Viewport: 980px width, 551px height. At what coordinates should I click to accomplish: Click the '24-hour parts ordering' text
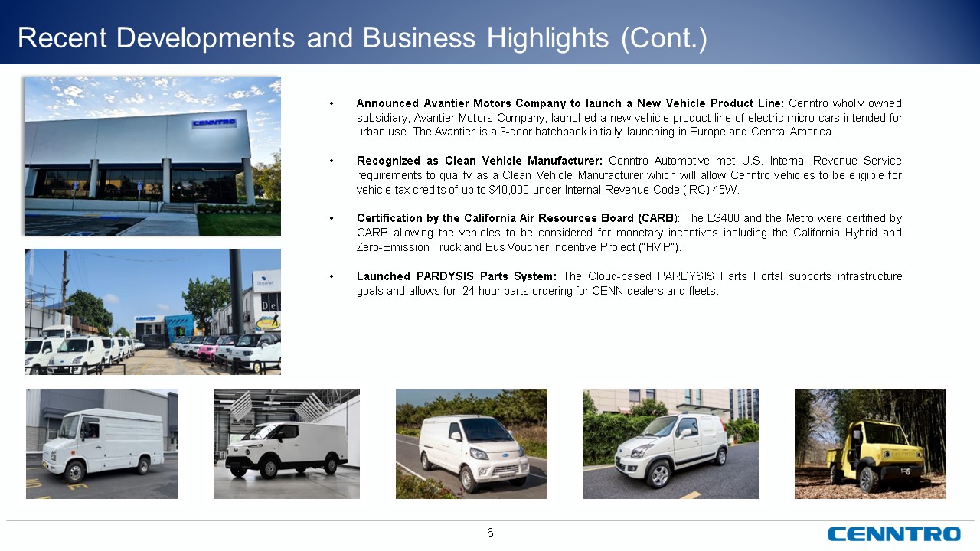pyautogui.click(x=522, y=291)
